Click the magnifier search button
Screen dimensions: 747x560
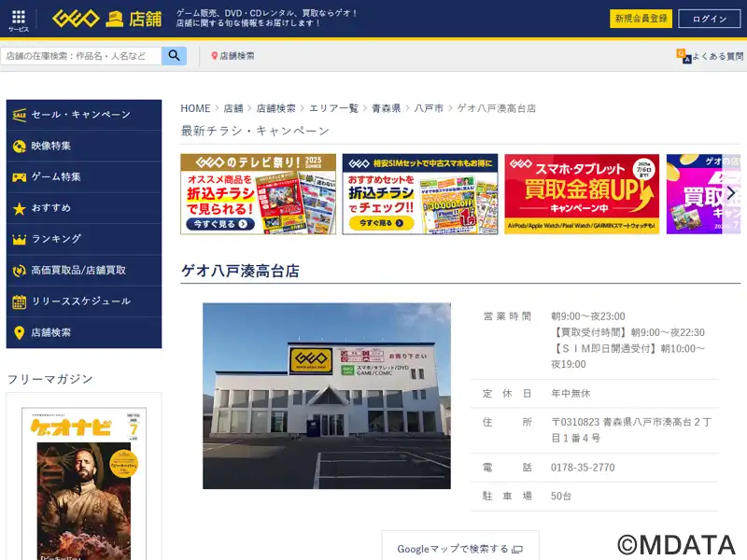point(174,56)
